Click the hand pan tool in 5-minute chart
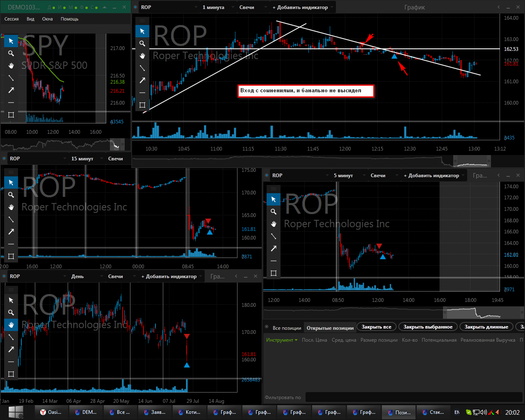 tap(274, 224)
